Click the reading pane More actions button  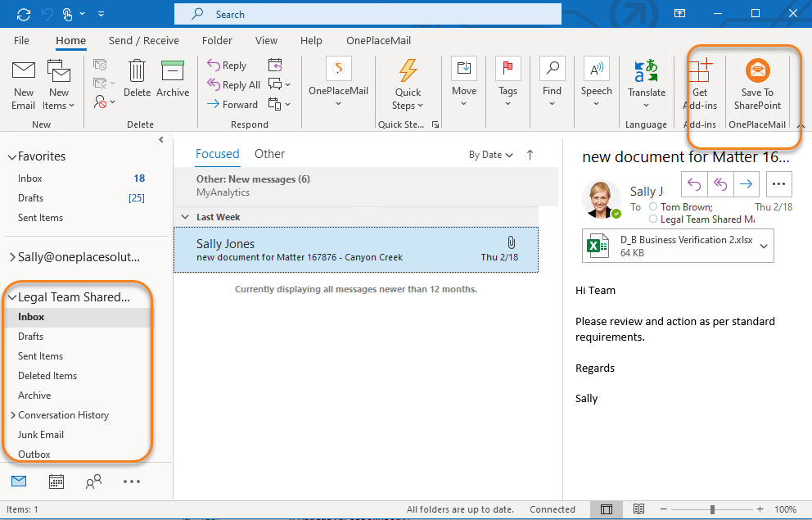778,184
